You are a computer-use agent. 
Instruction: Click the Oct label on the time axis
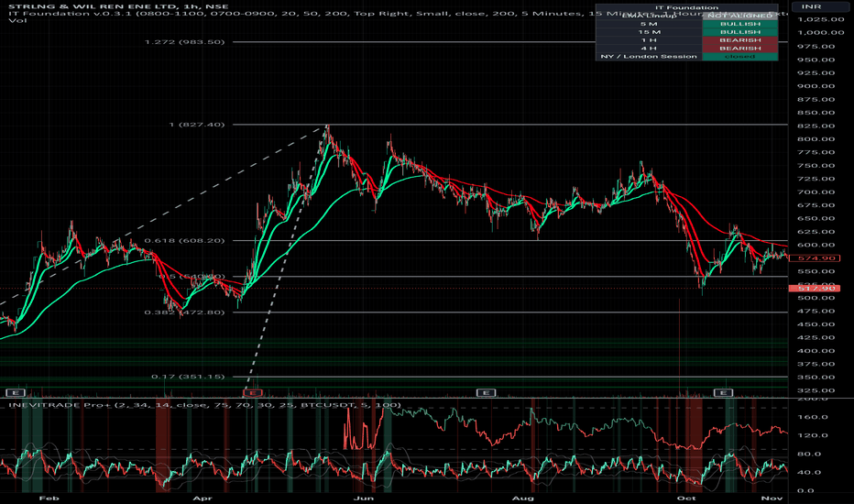tap(686, 498)
